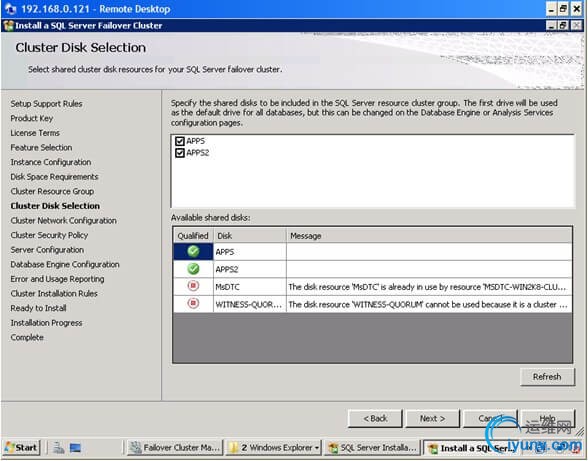Screen dimensions: 588x461
Task: Proceed with the Next > button
Action: point(432,419)
